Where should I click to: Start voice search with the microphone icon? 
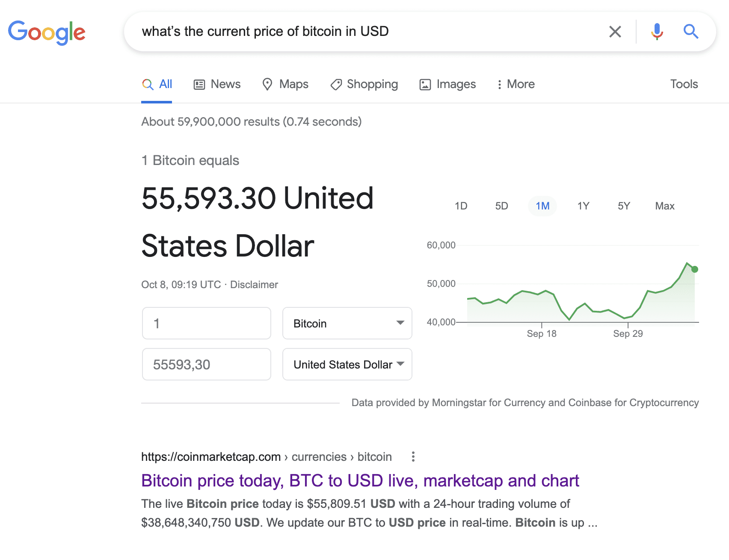[x=656, y=31]
